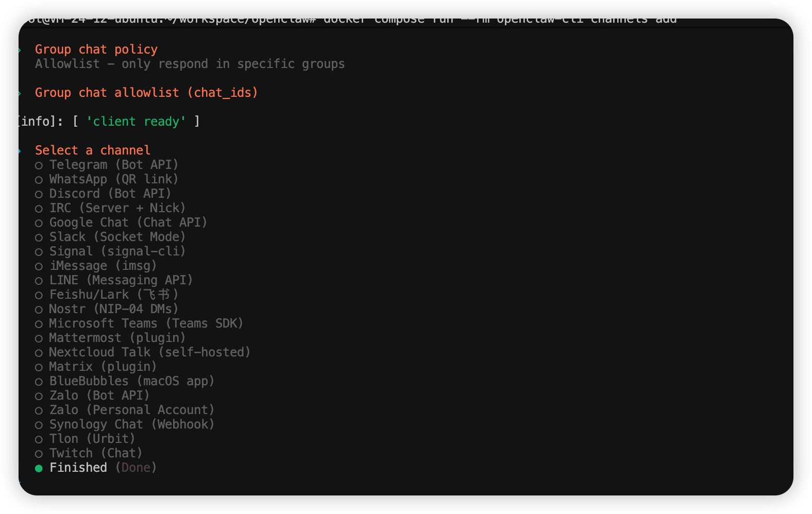Select Matrix (plugin) channel
The image size is (812, 514).
tap(103, 367)
